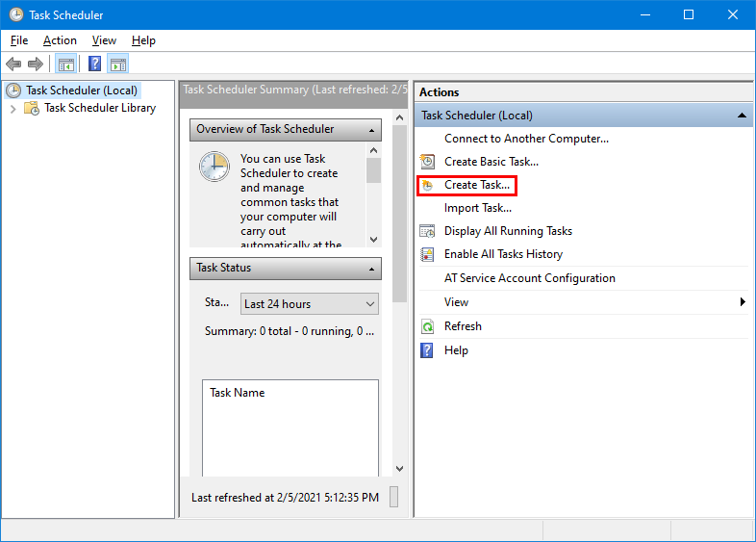Open the View menu in menu bar
This screenshot has height=542, width=756.
pos(104,40)
